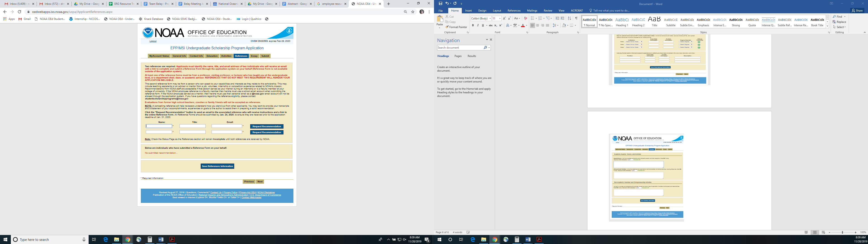868x244 pixels.
Task: Click the Format Painter tool
Action: (456, 27)
